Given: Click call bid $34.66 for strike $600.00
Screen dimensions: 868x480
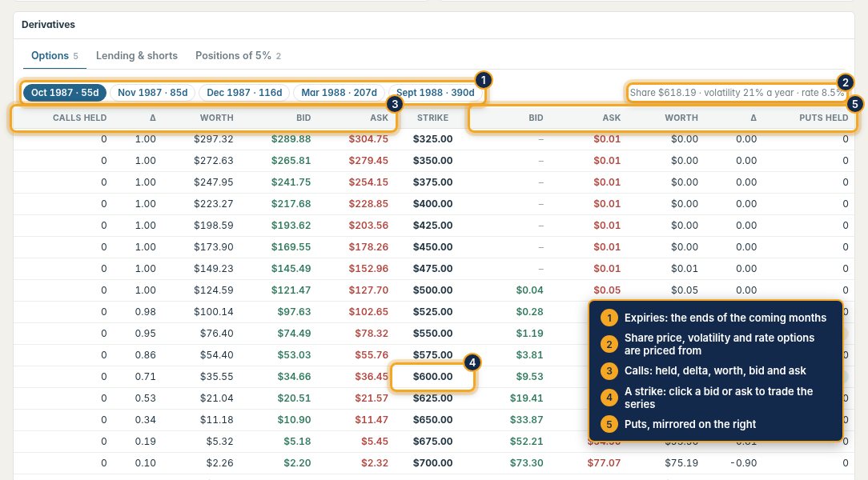Looking at the screenshot, I should pos(294,376).
